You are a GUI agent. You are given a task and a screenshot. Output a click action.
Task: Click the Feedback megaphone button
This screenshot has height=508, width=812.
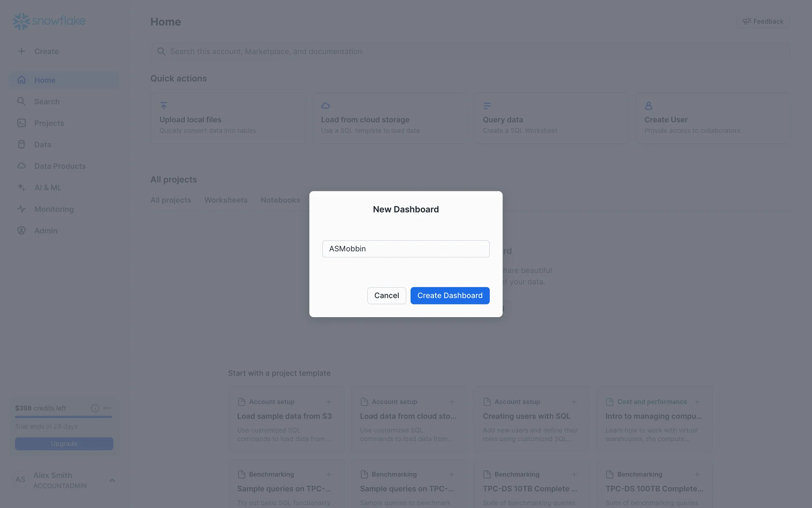coord(763,22)
